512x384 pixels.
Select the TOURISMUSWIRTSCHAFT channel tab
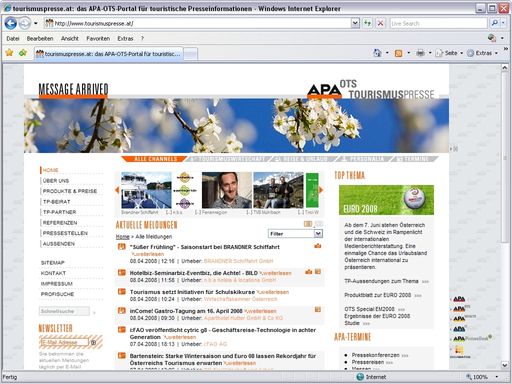coord(229,159)
